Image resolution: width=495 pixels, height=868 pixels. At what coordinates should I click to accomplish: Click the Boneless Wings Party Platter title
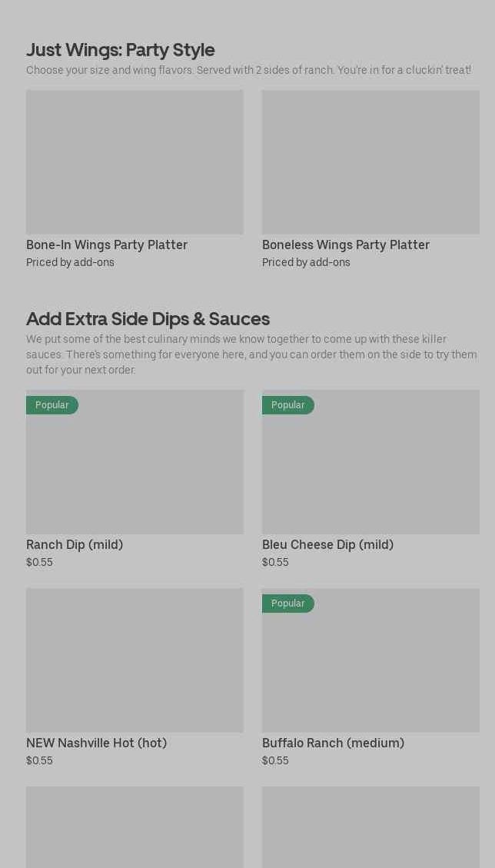(346, 244)
